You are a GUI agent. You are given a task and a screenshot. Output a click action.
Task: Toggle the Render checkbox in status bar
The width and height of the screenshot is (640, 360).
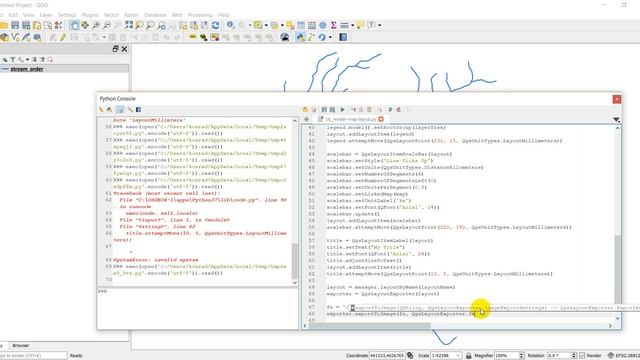click(582, 356)
